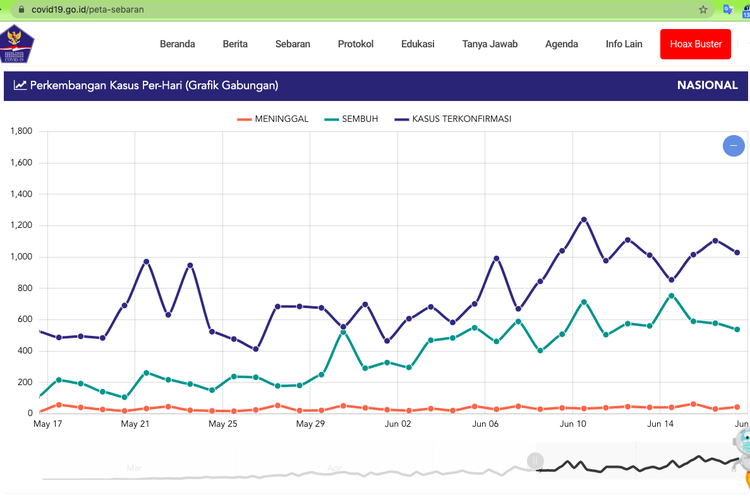The width and height of the screenshot is (750, 500).
Task: Click the confirmed cases peak point at May 21
Action: (x=146, y=262)
